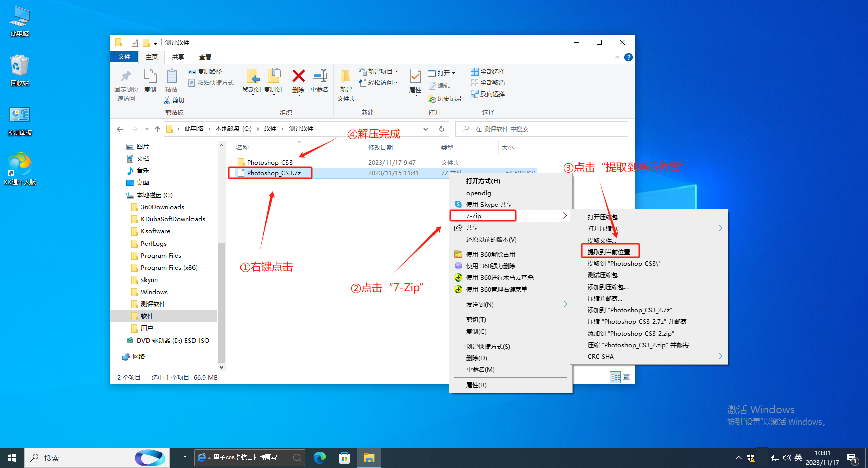868x468 pixels.
Task: Select the Photoshop_CS3.7z file
Action: [x=274, y=173]
